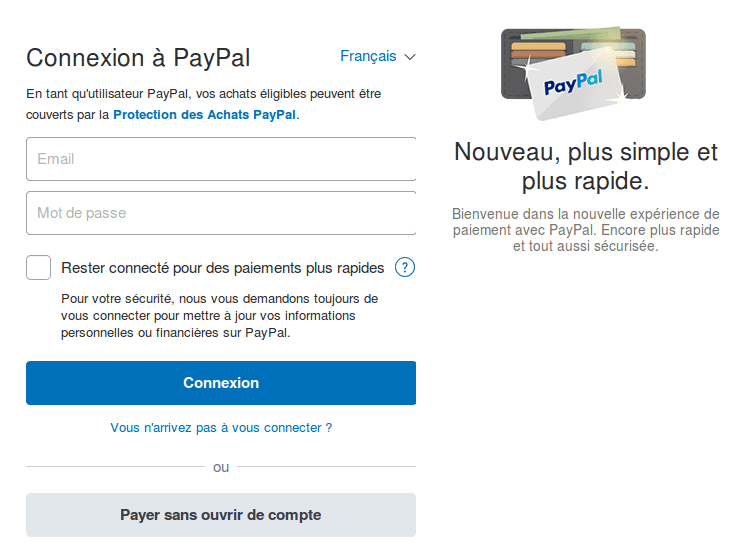This screenshot has height=550, width=738.
Task: Click the Pour votre sécurité notice text
Action: point(219,316)
